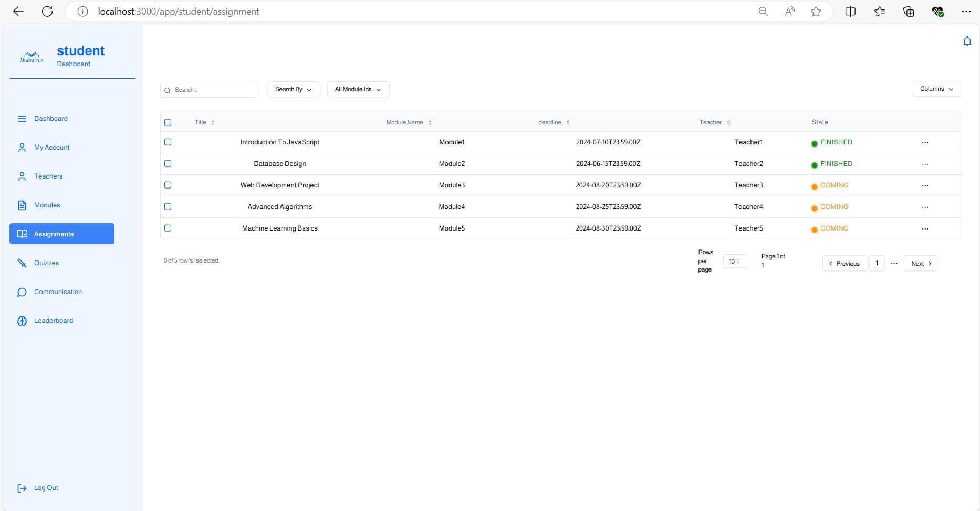Expand the Search By dropdown

pos(294,89)
